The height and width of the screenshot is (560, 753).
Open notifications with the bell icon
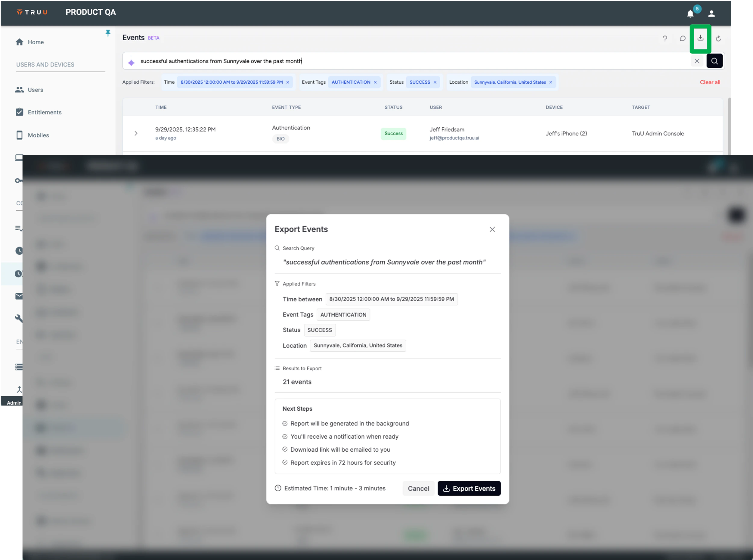click(x=690, y=14)
